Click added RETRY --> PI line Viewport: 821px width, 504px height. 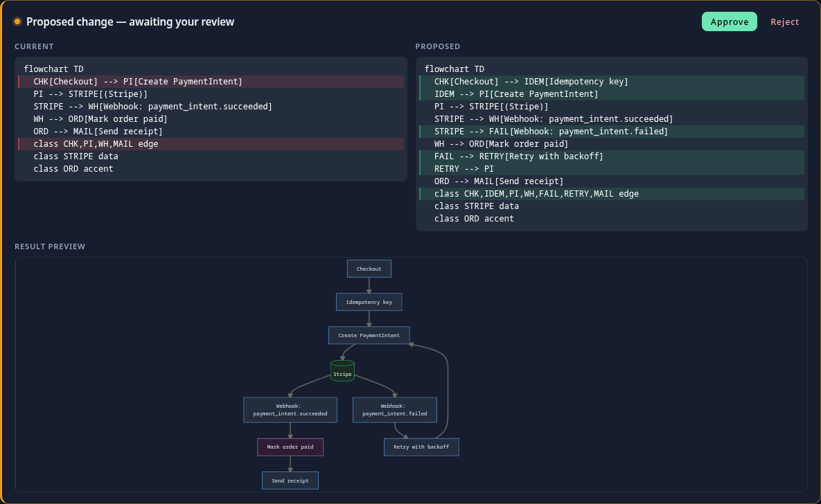click(612, 169)
